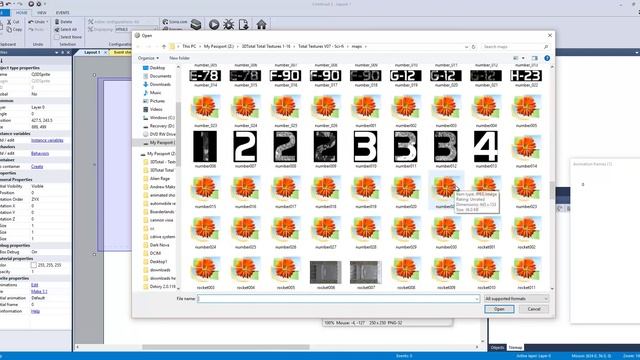This screenshot has height=360, width=640.
Task: Toggle the Select None checkbox in ribbon
Action: 57,37
